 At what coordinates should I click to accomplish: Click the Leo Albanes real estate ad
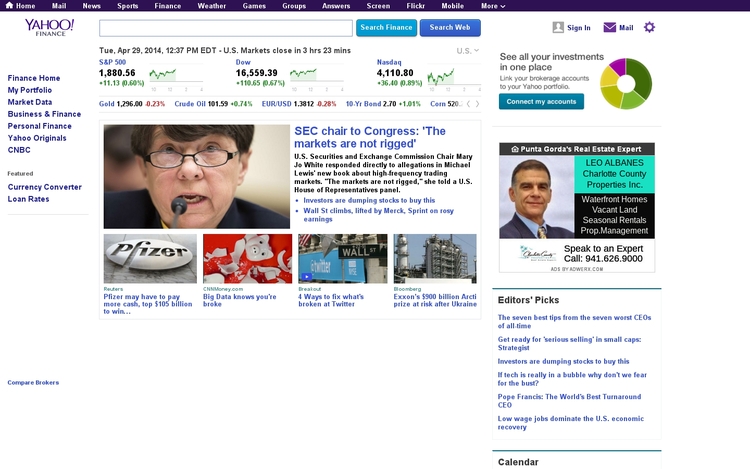coord(577,207)
